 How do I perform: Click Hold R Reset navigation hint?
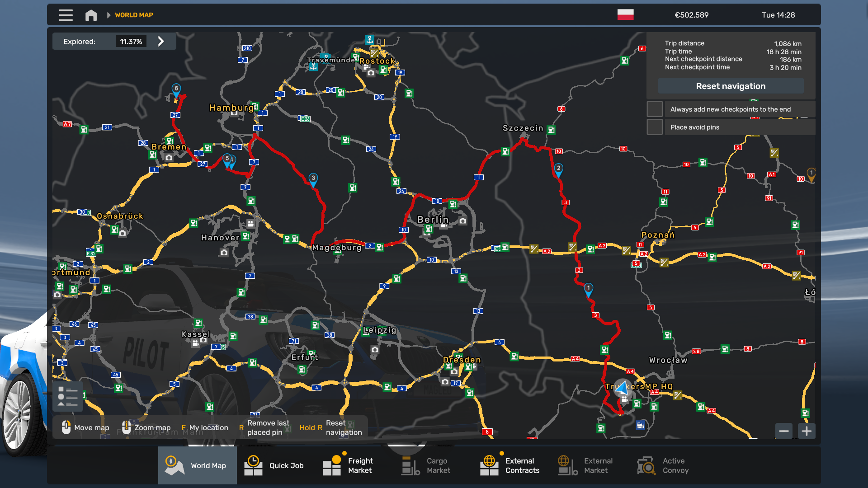[330, 427]
